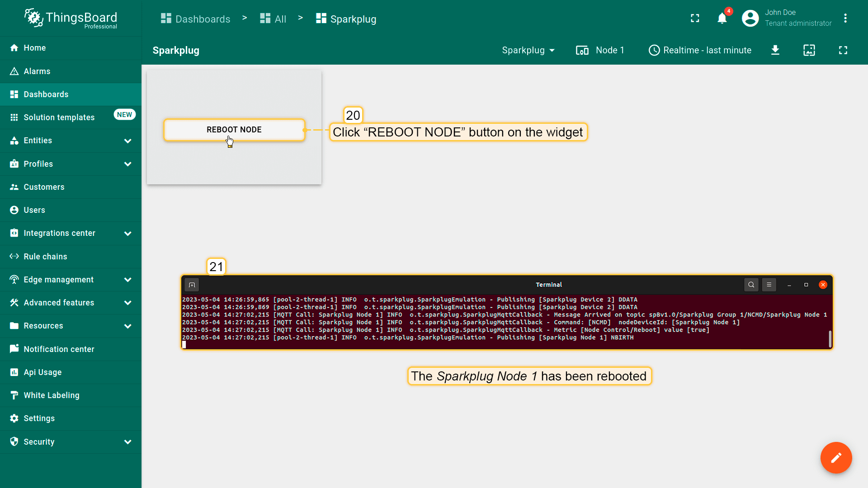
Task: Click the John Doe profile avatar
Action: [x=750, y=19]
